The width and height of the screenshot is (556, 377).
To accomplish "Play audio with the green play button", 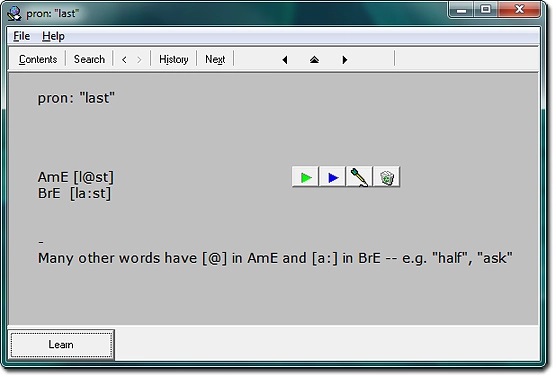I will (x=306, y=177).
